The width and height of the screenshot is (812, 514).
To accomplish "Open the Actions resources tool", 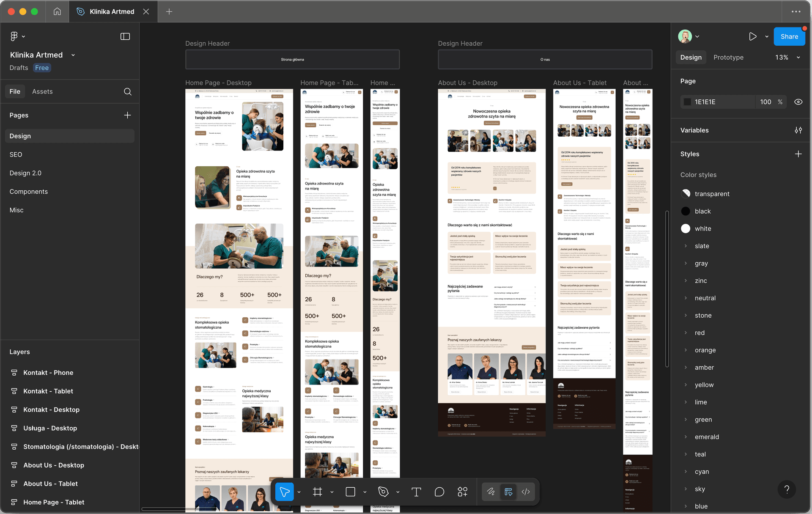I will (462, 492).
